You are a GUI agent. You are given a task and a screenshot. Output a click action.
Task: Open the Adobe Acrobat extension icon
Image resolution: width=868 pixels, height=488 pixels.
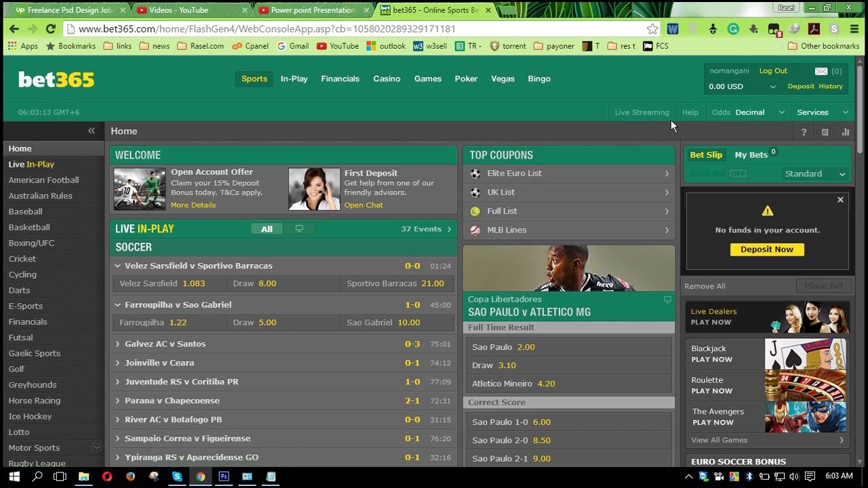coord(814,28)
